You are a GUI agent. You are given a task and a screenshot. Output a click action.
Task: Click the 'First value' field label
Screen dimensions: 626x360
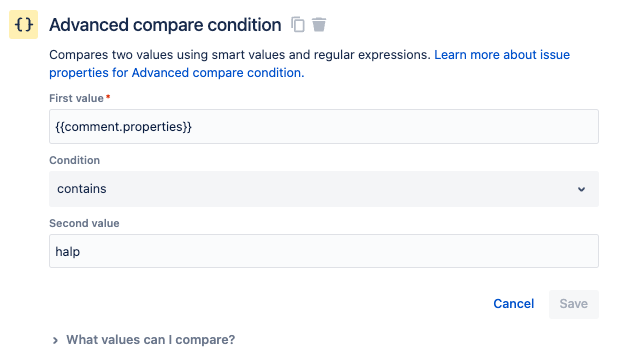(76, 98)
